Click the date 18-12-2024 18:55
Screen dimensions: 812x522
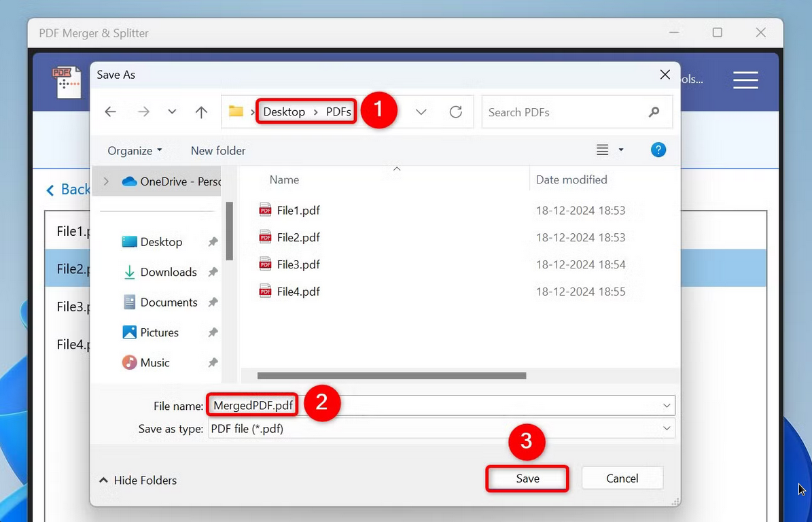[580, 292]
